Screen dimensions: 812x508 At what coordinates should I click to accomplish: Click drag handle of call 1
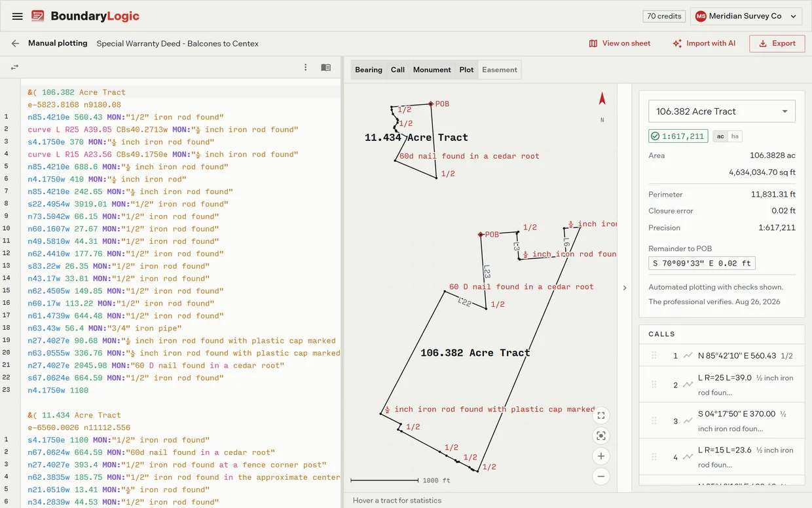654,355
